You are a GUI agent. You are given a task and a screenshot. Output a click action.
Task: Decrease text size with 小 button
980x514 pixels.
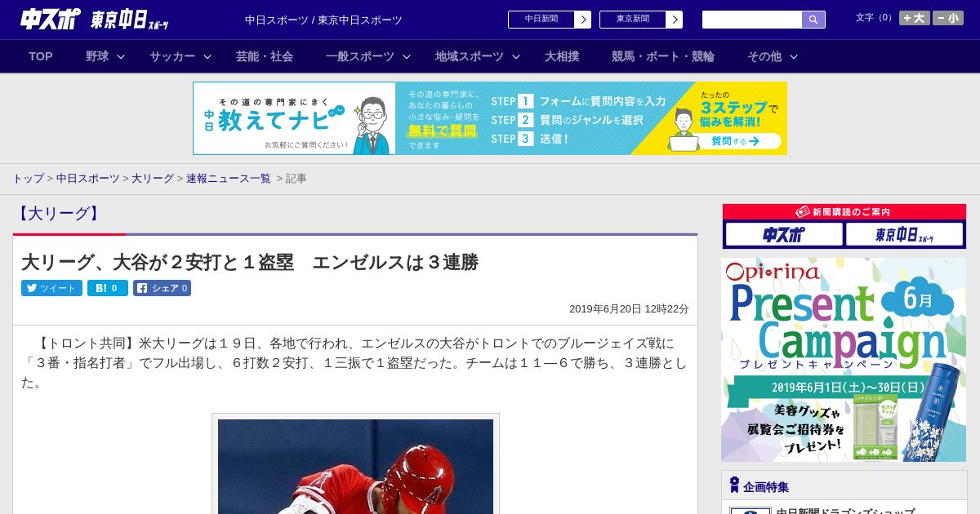click(x=948, y=18)
